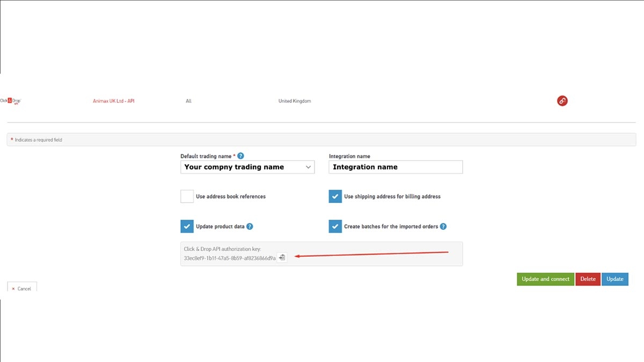The height and width of the screenshot is (362, 644).
Task: Click the red X on Cancel
Action: pyautogui.click(x=13, y=288)
